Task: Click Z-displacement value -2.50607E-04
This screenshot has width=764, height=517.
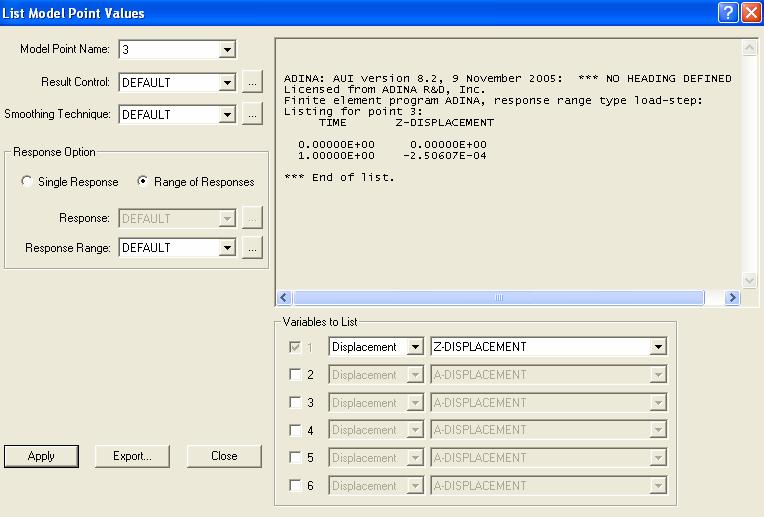Action: [445, 156]
